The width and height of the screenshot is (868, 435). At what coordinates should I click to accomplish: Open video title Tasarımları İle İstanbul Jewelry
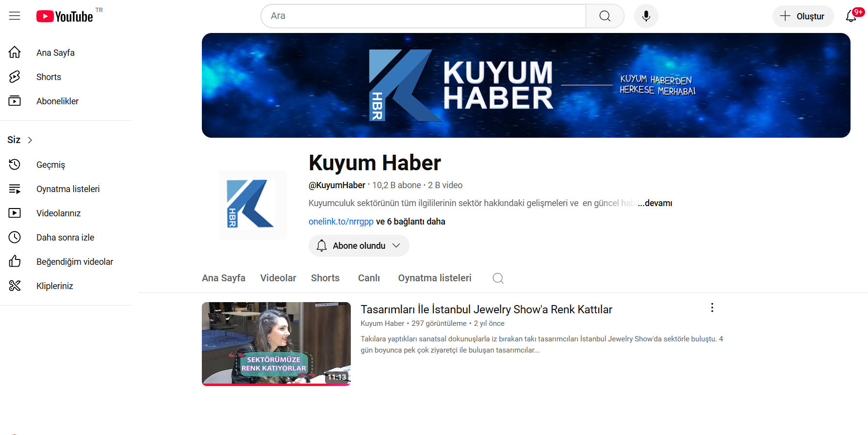tap(486, 309)
